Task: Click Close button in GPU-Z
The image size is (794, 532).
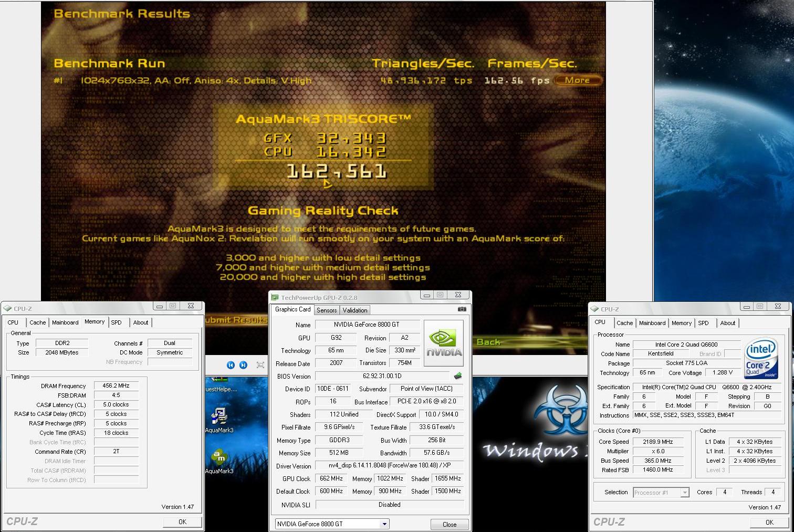Action: point(450,524)
